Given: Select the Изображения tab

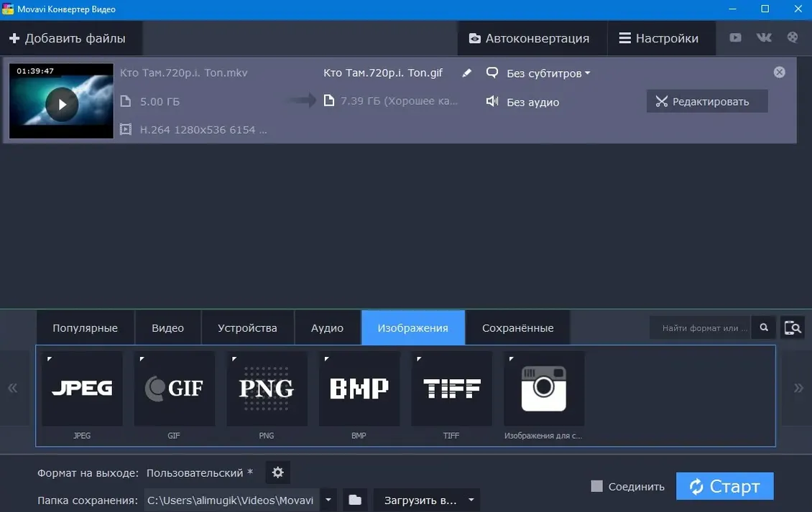Looking at the screenshot, I should click(x=412, y=327).
